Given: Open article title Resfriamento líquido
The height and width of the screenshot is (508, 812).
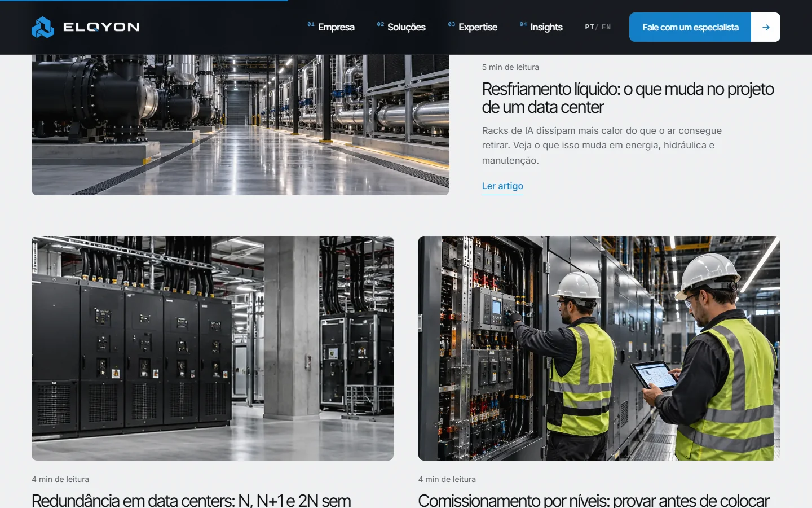Looking at the screenshot, I should point(628,98).
